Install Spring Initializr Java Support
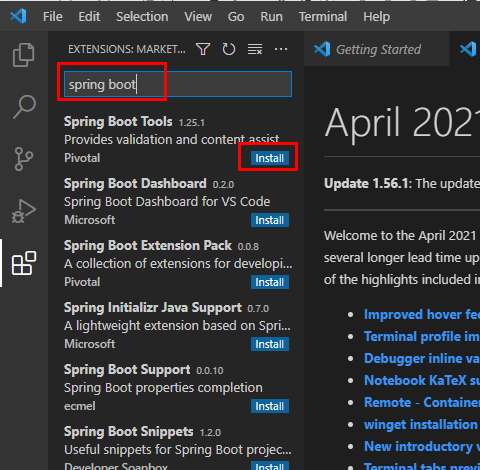480x470 pixels. click(x=270, y=344)
